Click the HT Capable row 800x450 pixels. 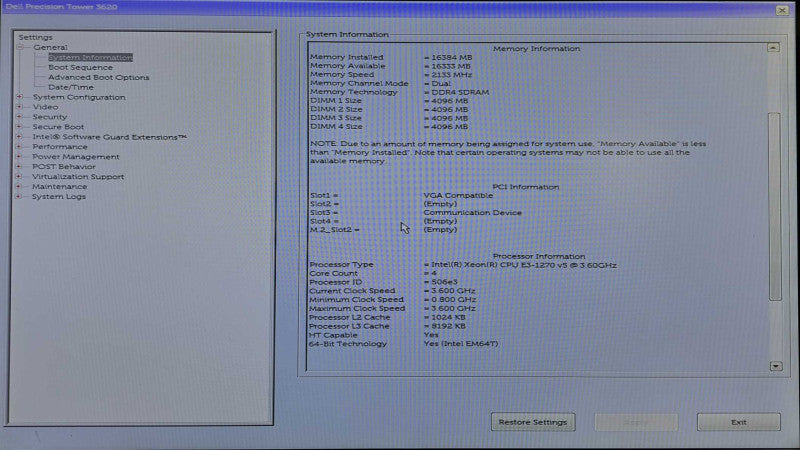(374, 335)
